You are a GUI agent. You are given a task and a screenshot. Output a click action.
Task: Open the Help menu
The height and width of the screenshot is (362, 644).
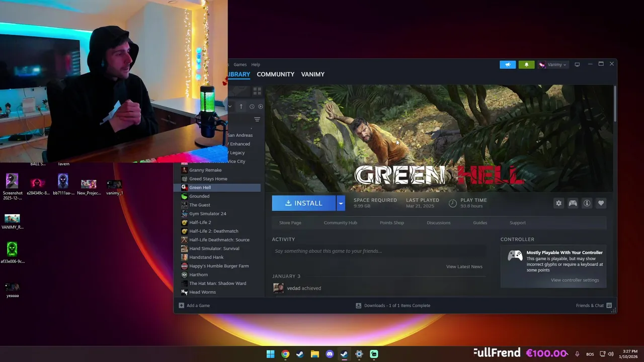(x=256, y=64)
